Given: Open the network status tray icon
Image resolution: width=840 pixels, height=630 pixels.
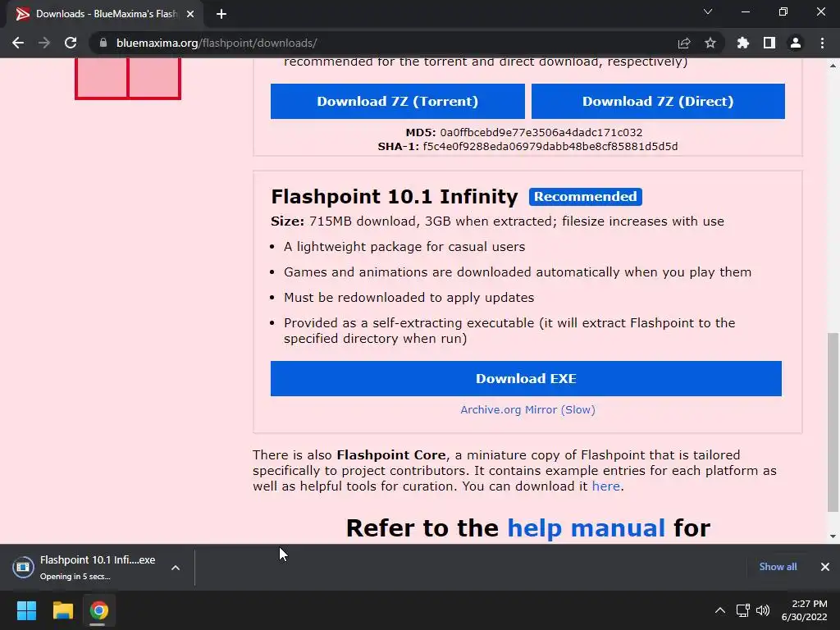Looking at the screenshot, I should click(742, 610).
